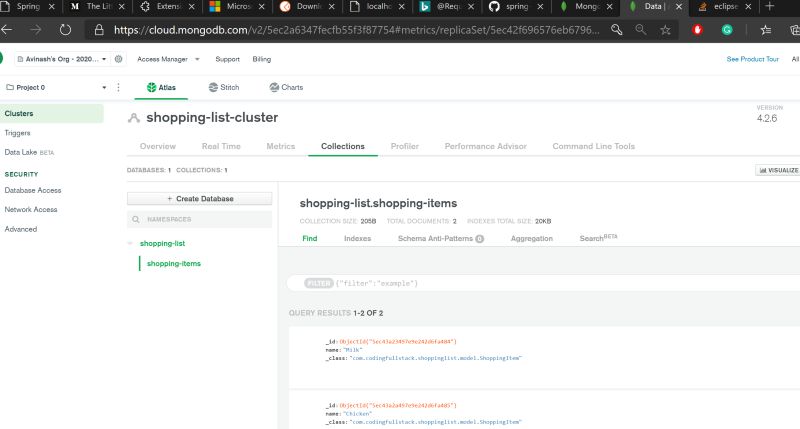Viewport: 800px width, 429px height.
Task: Open Network Access in sidebar
Action: (x=31, y=210)
